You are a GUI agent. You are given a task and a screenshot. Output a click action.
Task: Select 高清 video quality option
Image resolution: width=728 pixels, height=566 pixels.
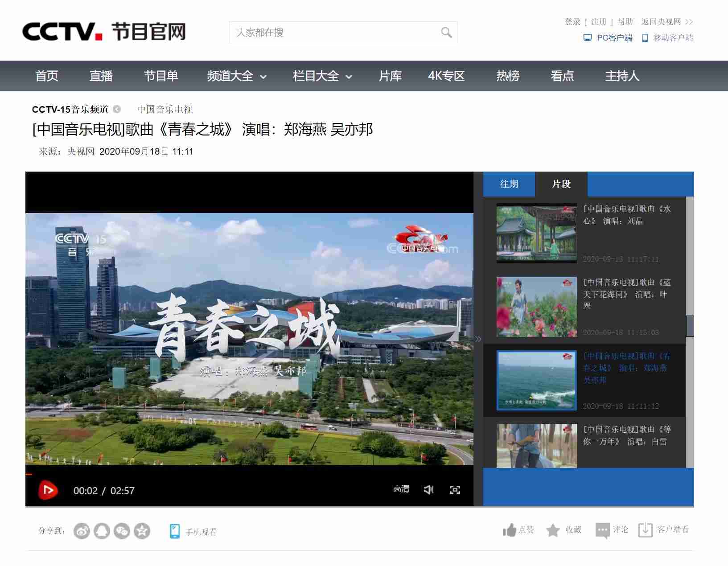401,489
